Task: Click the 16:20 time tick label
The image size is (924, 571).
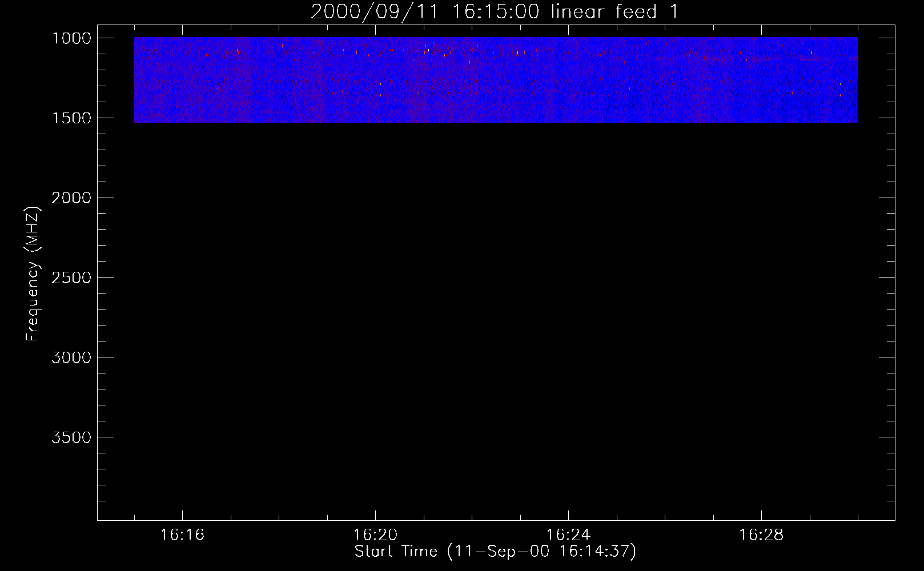Action: (375, 535)
